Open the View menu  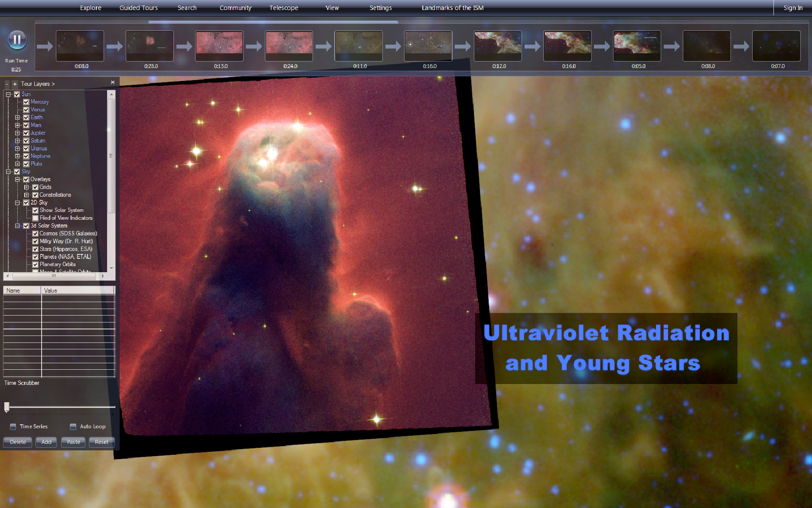coord(333,8)
